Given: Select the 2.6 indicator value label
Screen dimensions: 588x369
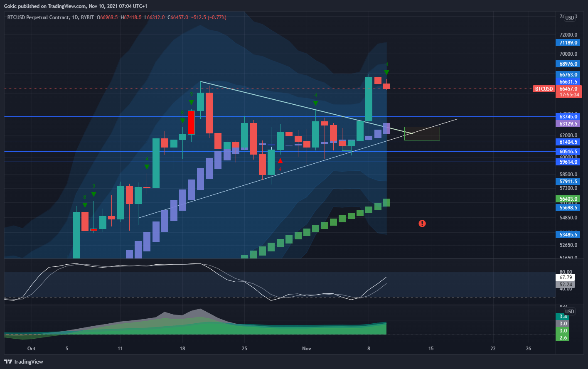Looking at the screenshot, I should click(x=563, y=338).
